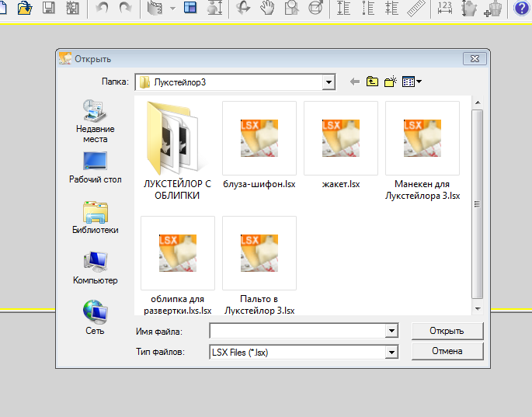Click the blue window layout toolbar icon
The image size is (532, 417).
coord(190,7)
